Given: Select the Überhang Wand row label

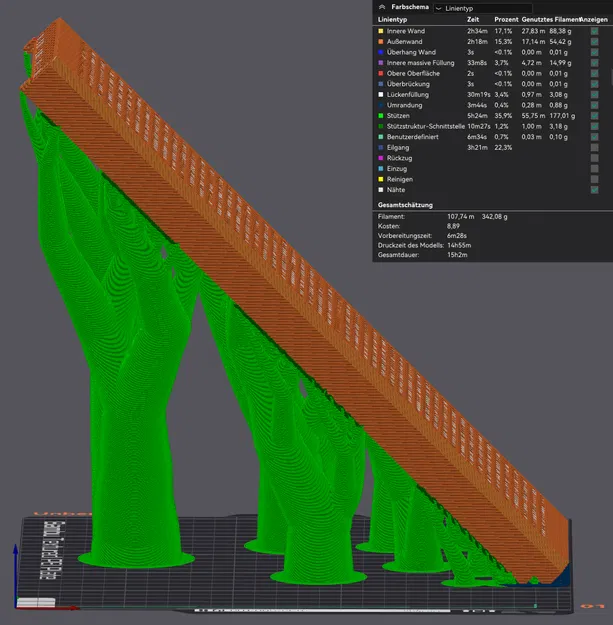Looking at the screenshot, I should pyautogui.click(x=411, y=52).
